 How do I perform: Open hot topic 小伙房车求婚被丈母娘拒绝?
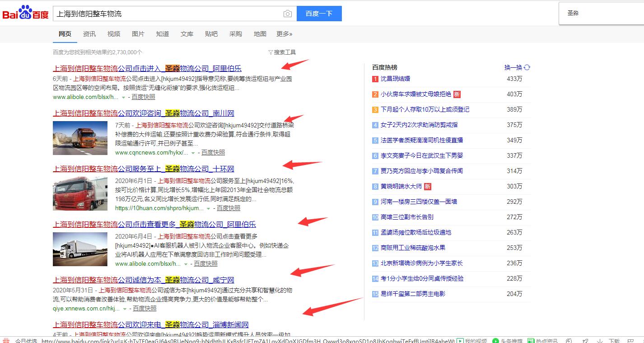pyautogui.click(x=415, y=94)
